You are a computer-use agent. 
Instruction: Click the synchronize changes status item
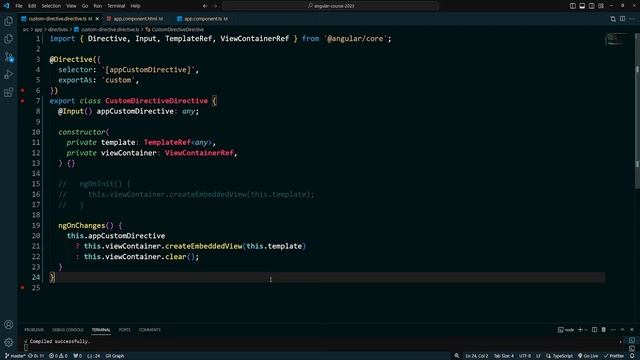coord(36,356)
